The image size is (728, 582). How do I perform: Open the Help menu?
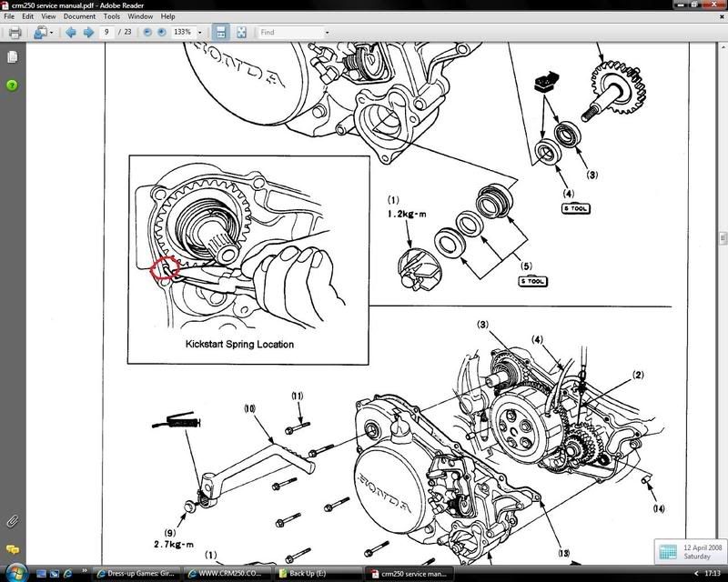[167, 16]
